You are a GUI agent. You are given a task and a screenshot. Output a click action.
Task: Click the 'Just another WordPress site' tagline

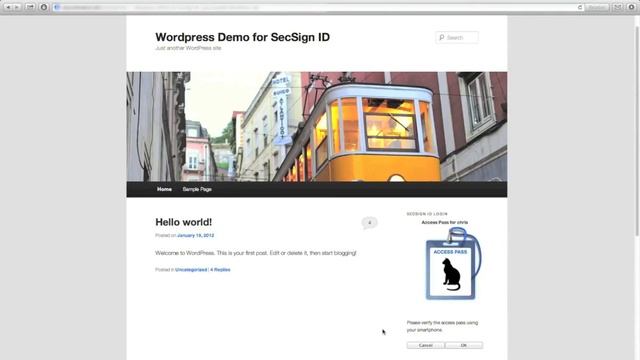tap(188, 48)
